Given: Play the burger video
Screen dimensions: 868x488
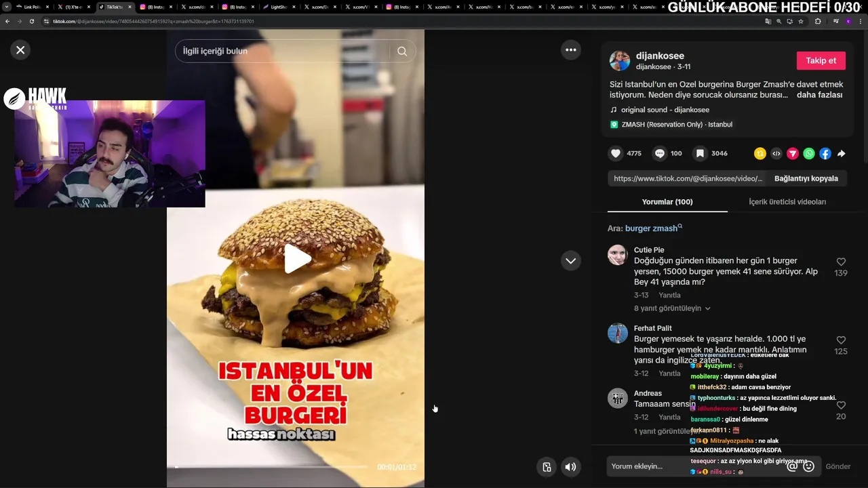Looking at the screenshot, I should point(297,258).
